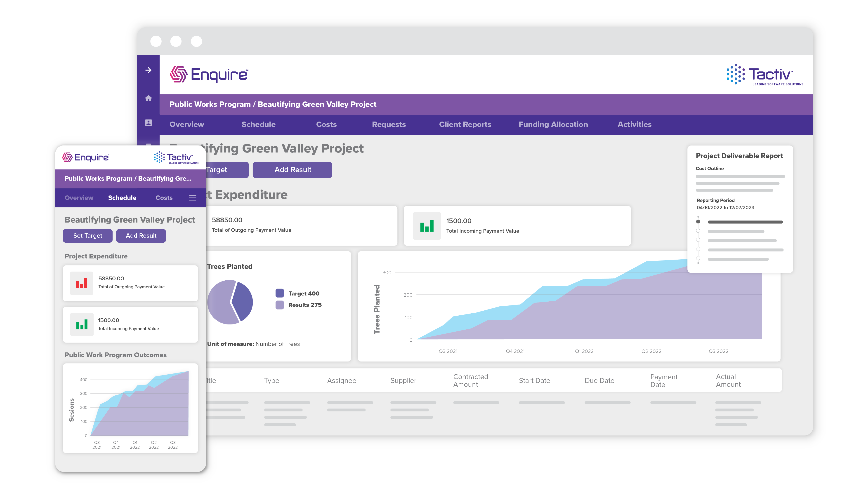868x488 pixels.
Task: Open the user profile icon in the sidebar
Action: [148, 123]
